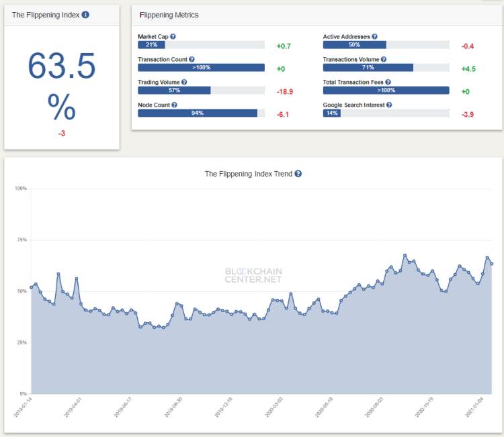Click the Active Addresses 50% bar
Image resolution: width=504 pixels, height=437 pixels.
pyautogui.click(x=386, y=44)
